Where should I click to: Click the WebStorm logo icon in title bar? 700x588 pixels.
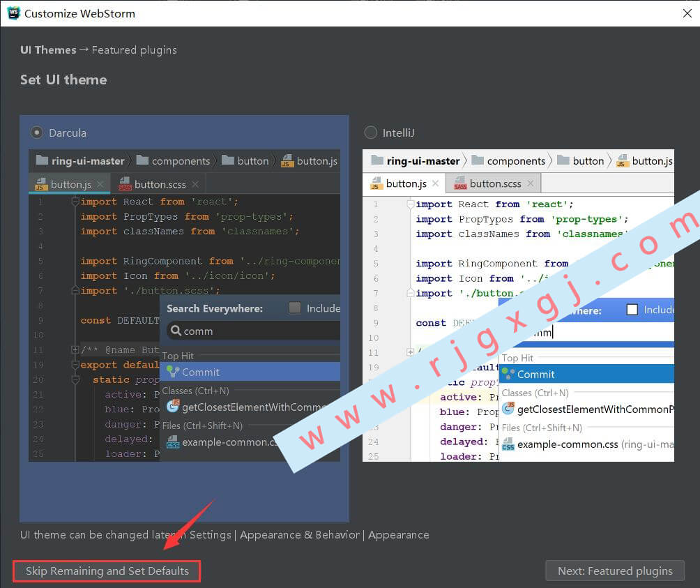[x=13, y=13]
